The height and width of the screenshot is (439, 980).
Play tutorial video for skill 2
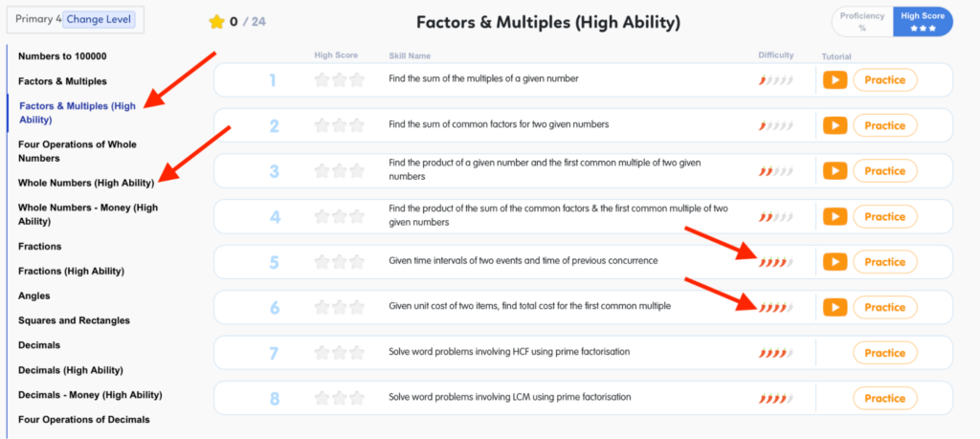[835, 125]
